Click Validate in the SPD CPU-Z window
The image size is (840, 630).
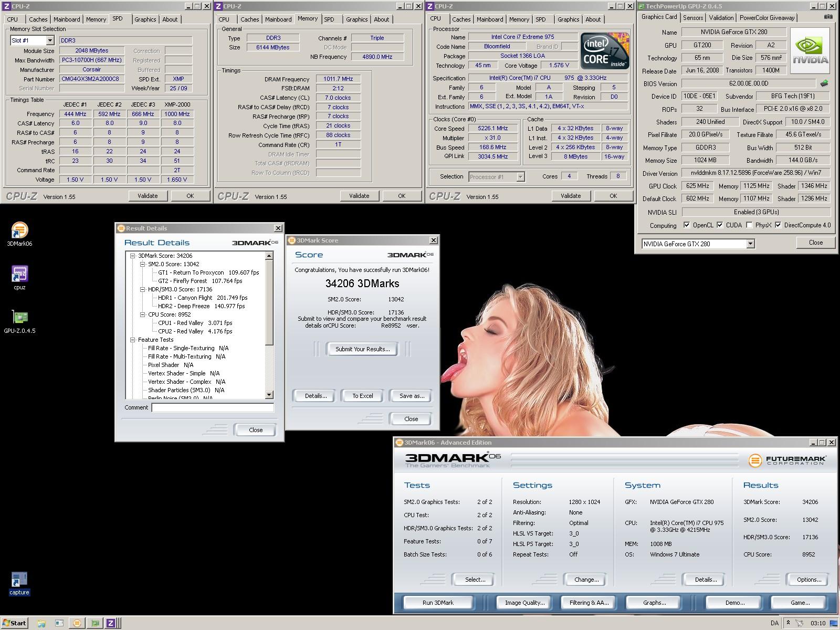tap(148, 196)
